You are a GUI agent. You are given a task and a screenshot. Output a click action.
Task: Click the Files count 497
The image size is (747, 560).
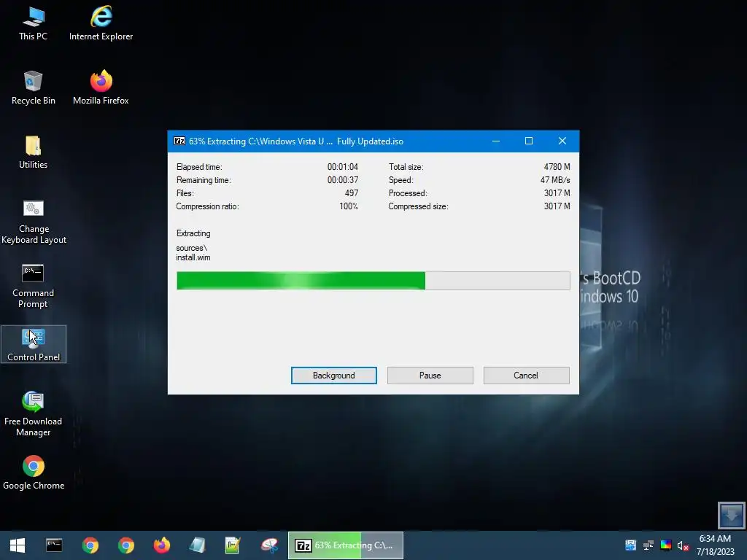tap(352, 192)
